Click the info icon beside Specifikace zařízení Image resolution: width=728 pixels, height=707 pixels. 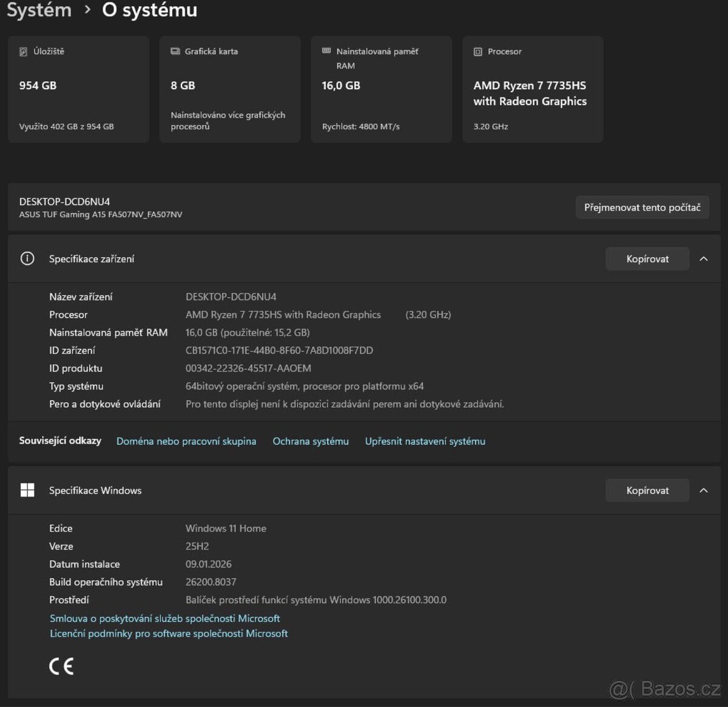coord(27,259)
